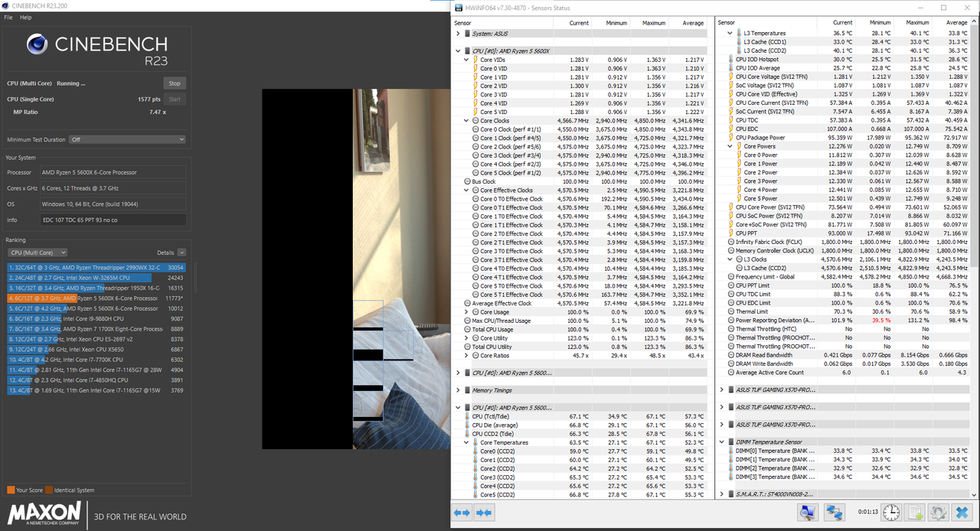Open the CPU (Multi Core) ranking dropdown
Screen dimensions: 980x531
(37, 252)
